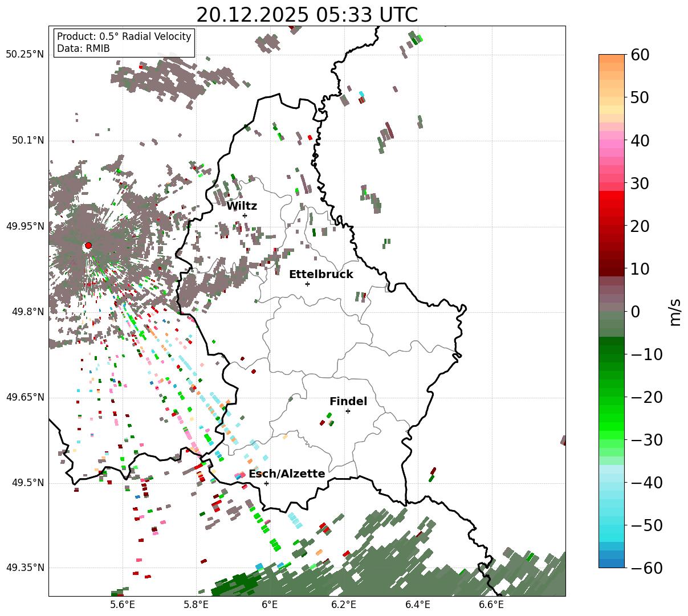688x616 pixels.
Task: Click the 49.95°N latitude label
Action: pyautogui.click(x=25, y=226)
